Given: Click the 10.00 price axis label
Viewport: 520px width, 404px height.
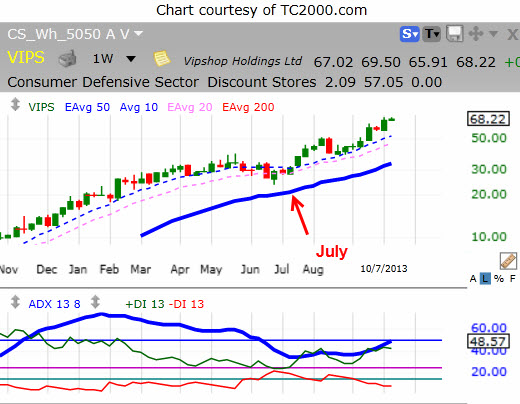Looking at the screenshot, I should [x=489, y=237].
